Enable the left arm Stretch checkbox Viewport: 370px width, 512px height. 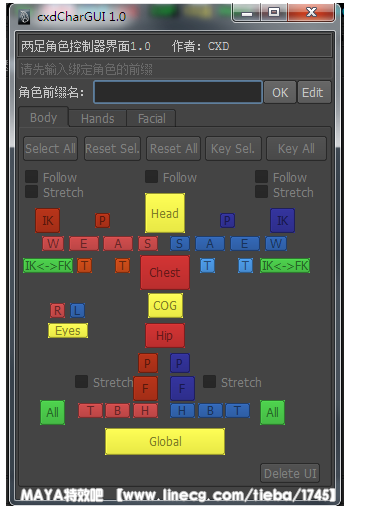click(32, 192)
